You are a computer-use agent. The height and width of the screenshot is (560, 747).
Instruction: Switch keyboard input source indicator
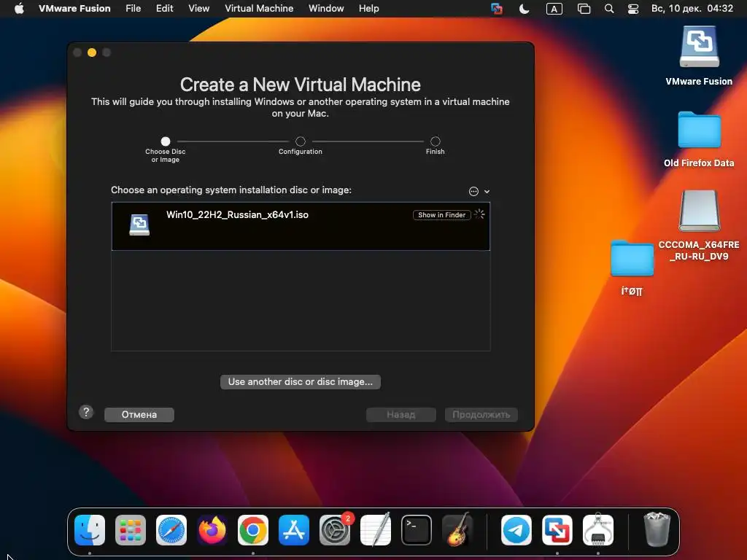(554, 9)
